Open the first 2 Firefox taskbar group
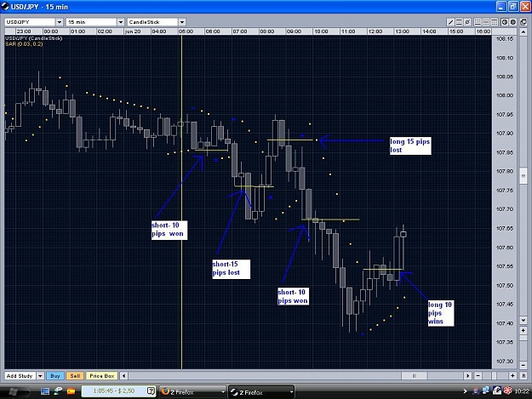532x399 pixels. tap(192, 392)
